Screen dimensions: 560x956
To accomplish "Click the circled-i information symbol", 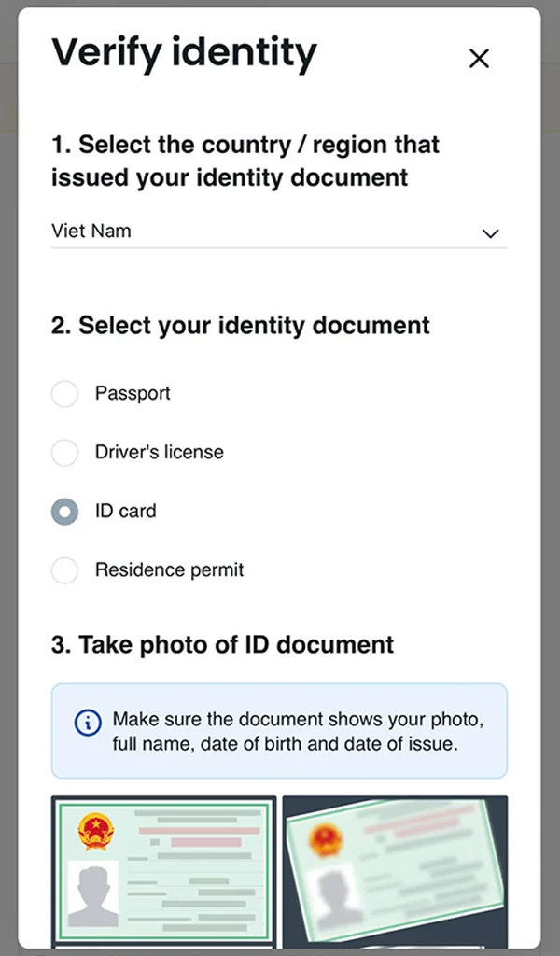I will (87, 721).
